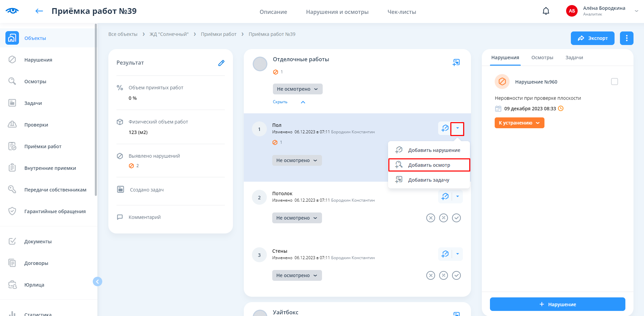The height and width of the screenshot is (316, 644).
Task: Open the three-dot more options menu
Action: (626, 38)
